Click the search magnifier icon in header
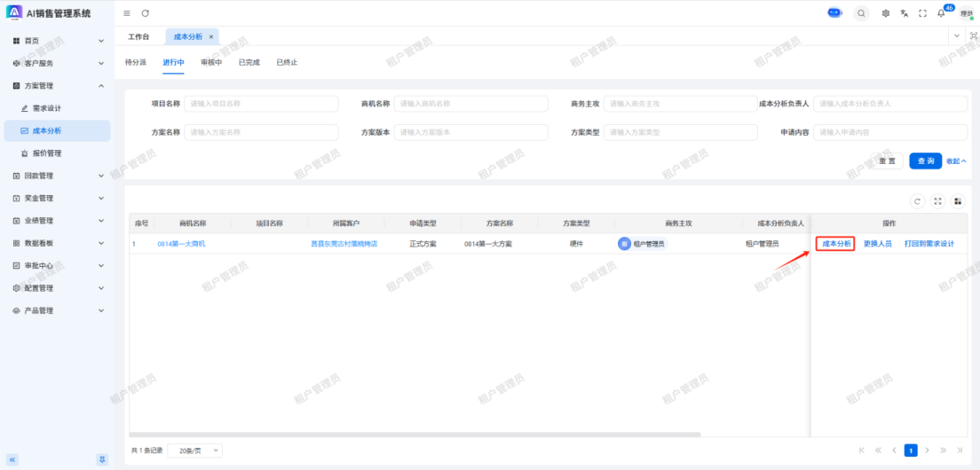The height and width of the screenshot is (470, 980). pos(861,13)
